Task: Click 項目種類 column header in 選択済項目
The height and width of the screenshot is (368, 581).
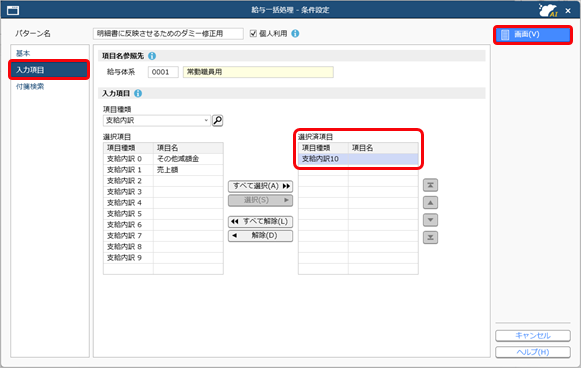Action: tap(323, 148)
